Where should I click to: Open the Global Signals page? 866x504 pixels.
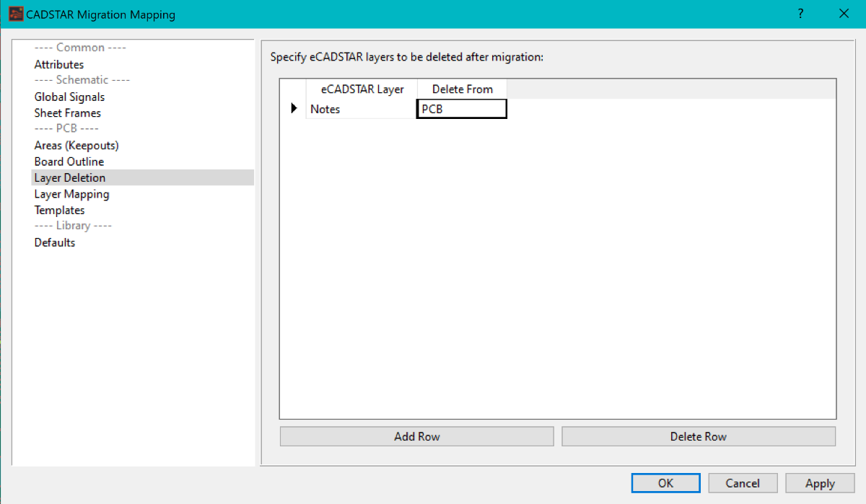tap(69, 97)
